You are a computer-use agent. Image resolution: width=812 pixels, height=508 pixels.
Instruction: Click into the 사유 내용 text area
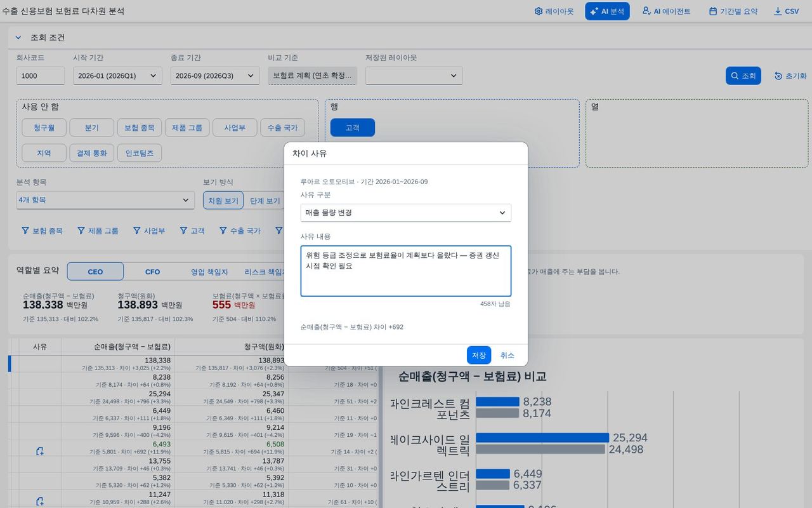[405, 271]
